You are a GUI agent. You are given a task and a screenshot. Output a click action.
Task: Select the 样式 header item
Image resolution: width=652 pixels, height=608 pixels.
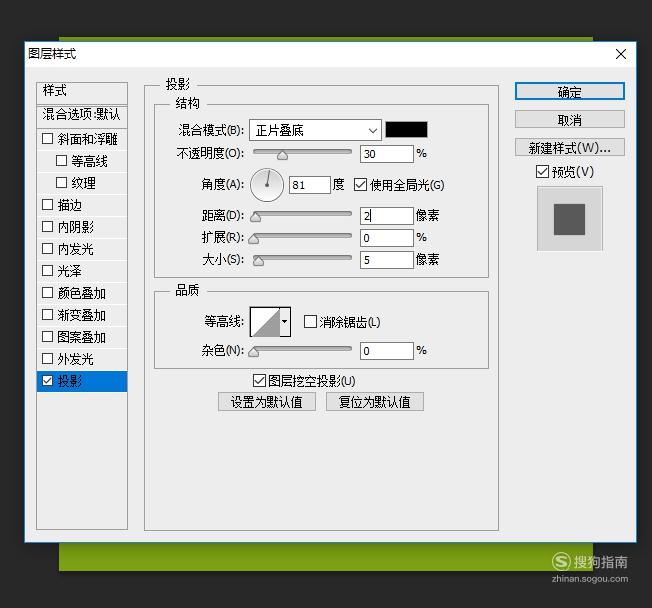[82, 92]
